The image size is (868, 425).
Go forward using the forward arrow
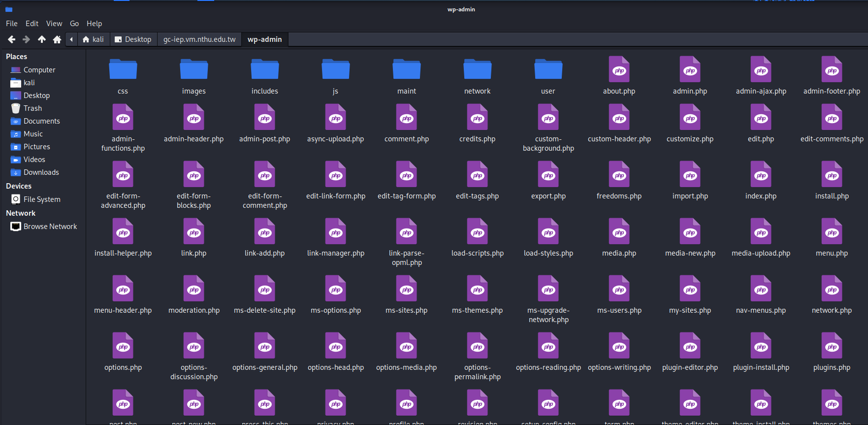pos(27,39)
